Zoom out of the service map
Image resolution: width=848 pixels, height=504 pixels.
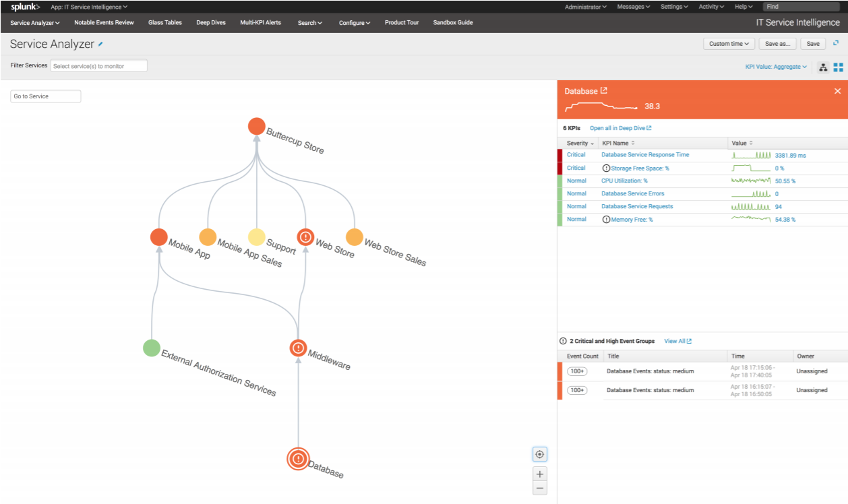[x=539, y=487]
